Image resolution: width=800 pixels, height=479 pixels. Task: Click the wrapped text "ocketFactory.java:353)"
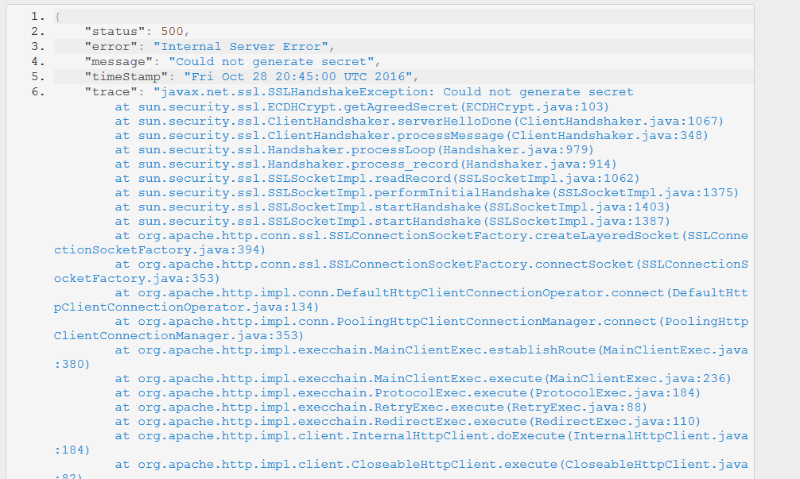pos(137,279)
